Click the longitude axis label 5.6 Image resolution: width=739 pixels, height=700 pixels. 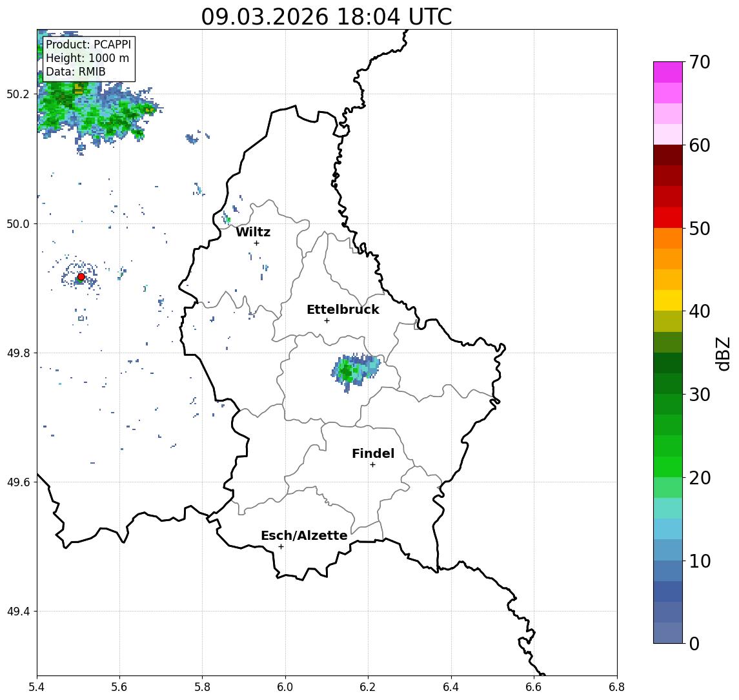coord(119,687)
